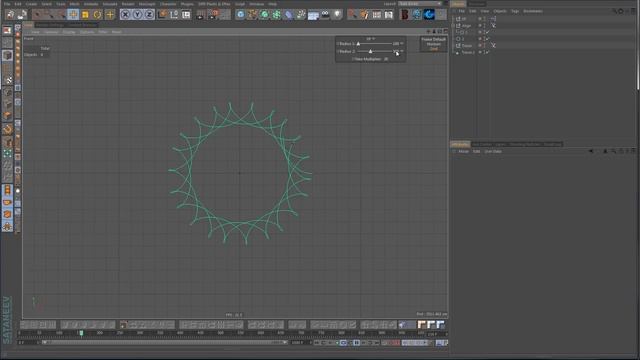The image size is (640, 360).
Task: Select the Rotate tool
Action: [x=98, y=15]
